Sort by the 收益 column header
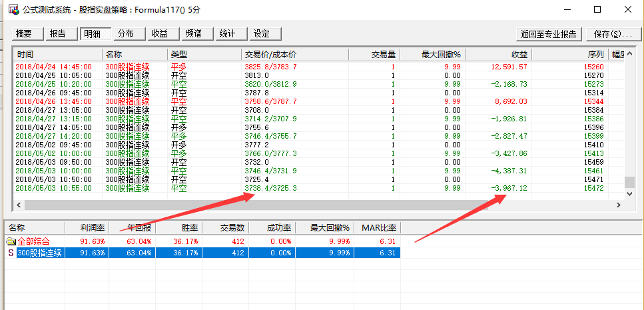Image resolution: width=644 pixels, height=310 pixels. tap(498, 54)
